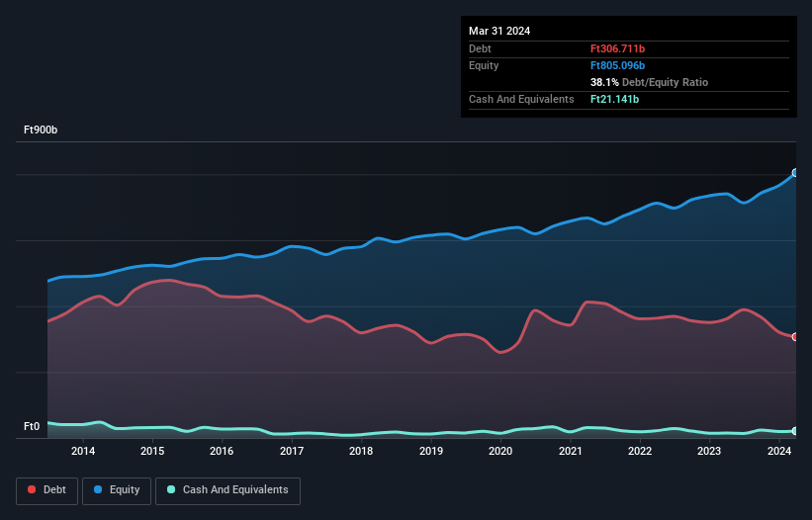Click the 2017 x-axis label
The image size is (812, 520).
tap(292, 451)
